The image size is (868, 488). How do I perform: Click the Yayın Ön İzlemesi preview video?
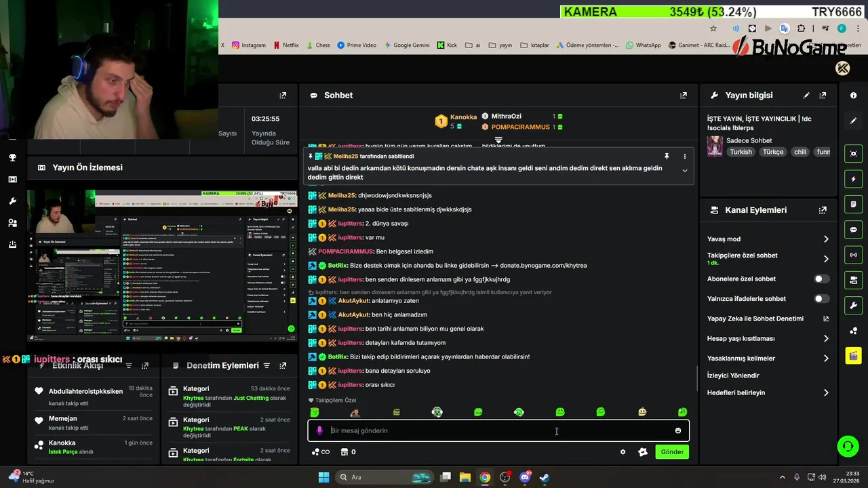[163, 266]
